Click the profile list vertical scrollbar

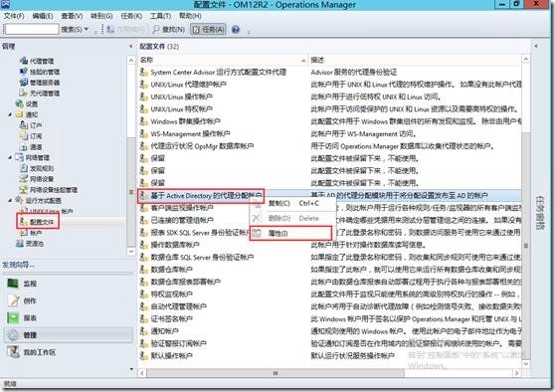pos(525,245)
